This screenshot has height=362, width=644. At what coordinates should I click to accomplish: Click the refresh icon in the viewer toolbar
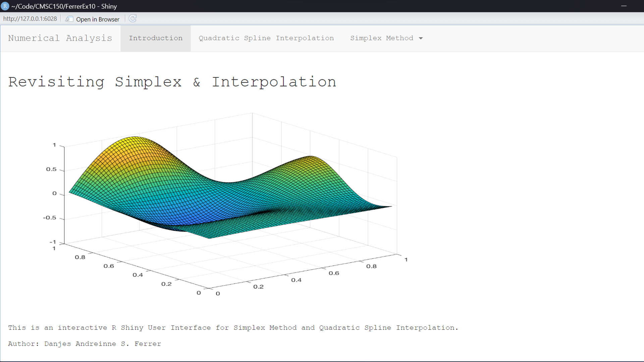(132, 18)
